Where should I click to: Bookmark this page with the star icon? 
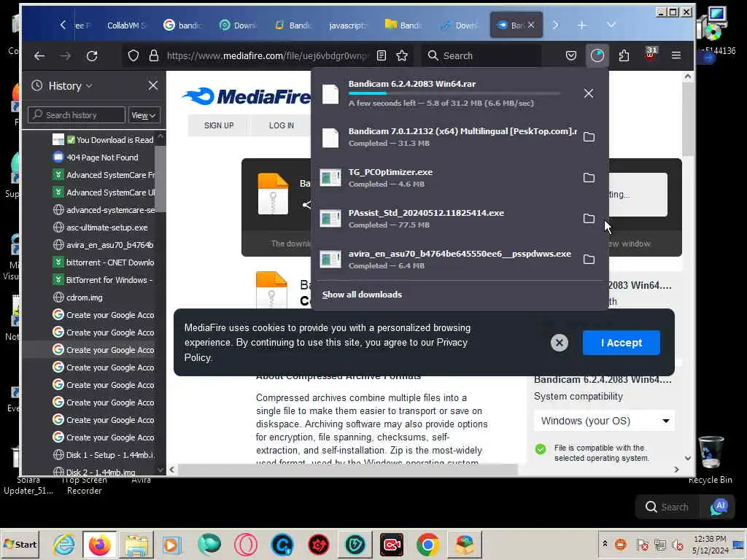point(402,55)
